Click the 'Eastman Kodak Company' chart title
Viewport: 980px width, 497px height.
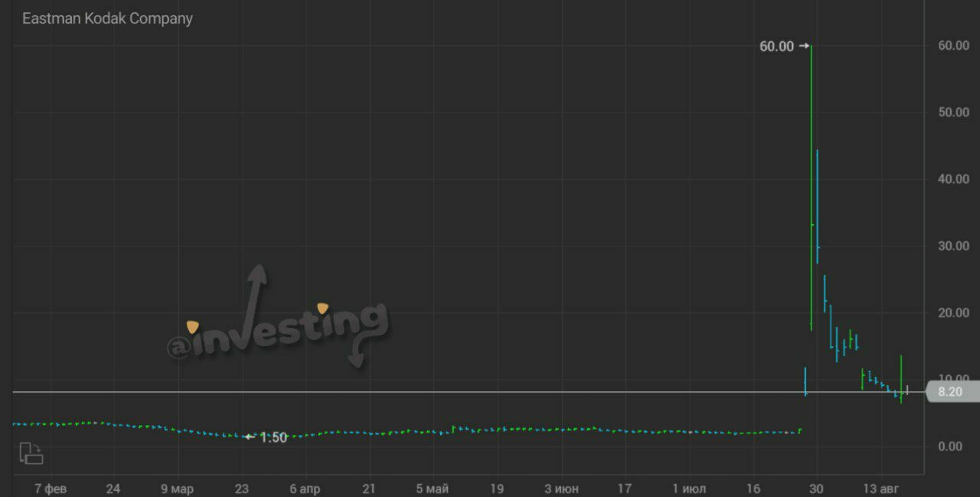[107, 18]
